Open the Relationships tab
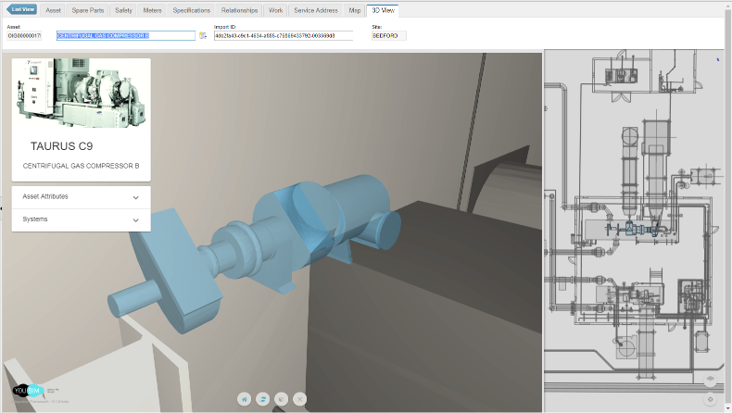This screenshot has height=413, width=732. [239, 10]
